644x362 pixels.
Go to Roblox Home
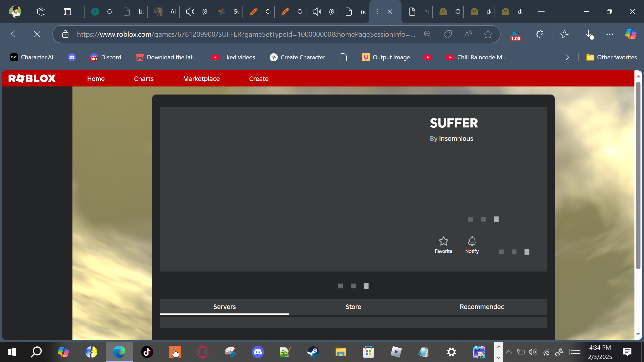coord(96,79)
